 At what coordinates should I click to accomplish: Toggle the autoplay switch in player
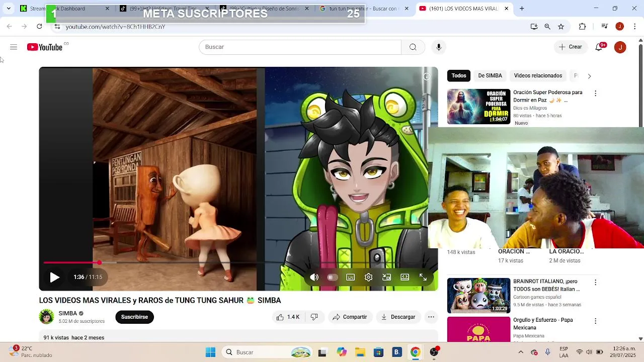[332, 277]
